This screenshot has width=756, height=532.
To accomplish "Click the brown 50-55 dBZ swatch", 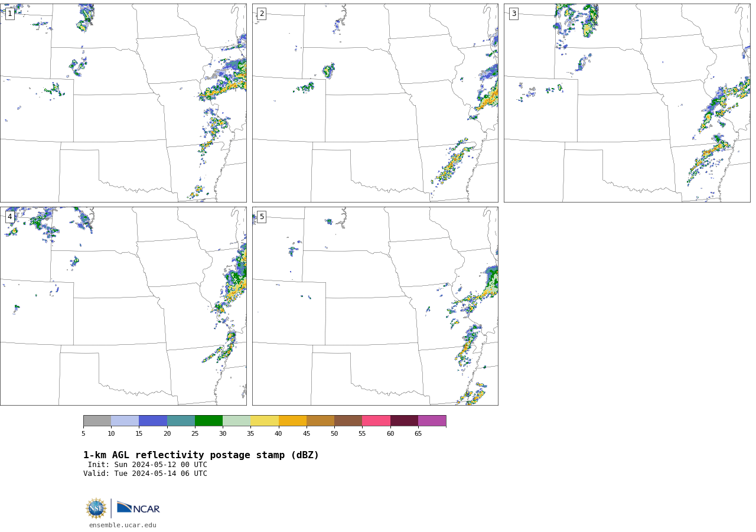I will [348, 420].
